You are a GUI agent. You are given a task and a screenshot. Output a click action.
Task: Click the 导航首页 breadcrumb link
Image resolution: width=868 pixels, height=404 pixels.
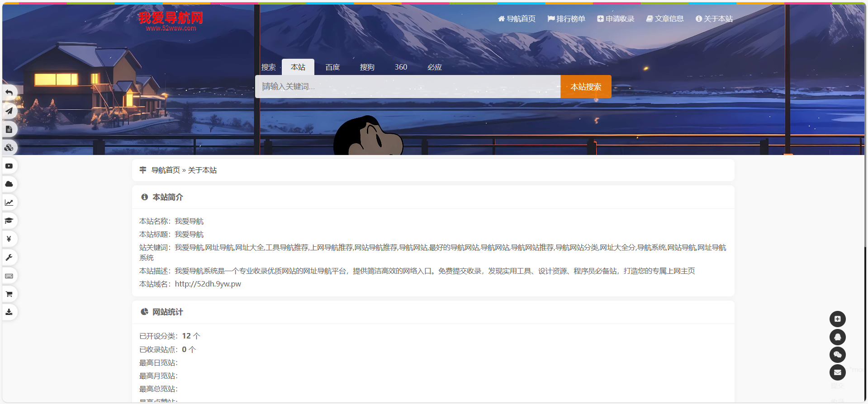coord(166,170)
